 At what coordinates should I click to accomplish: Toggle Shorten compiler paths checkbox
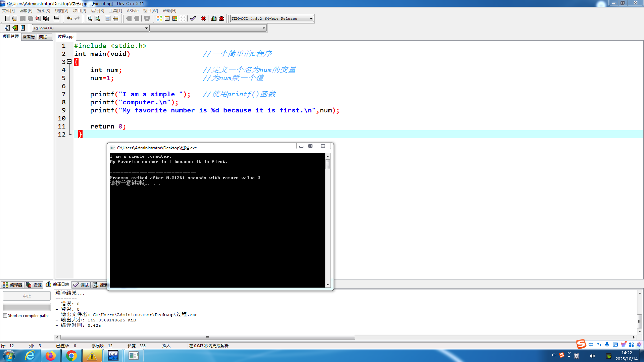coord(5,316)
